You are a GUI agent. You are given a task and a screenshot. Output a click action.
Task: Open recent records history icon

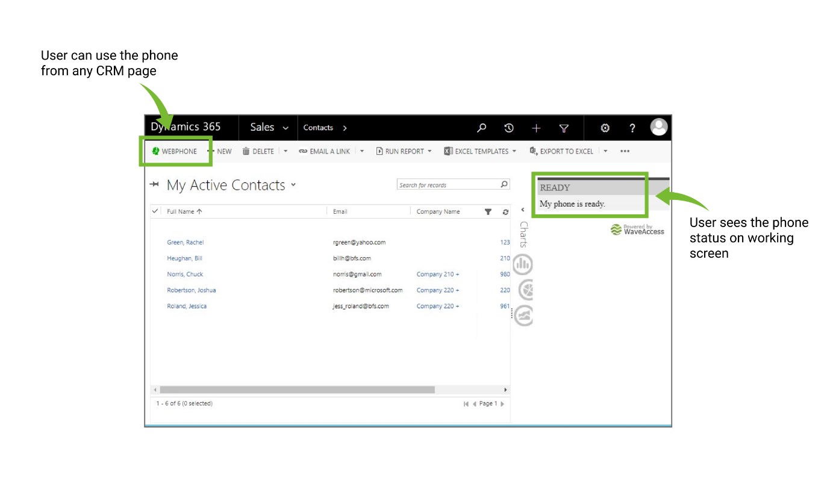pos(509,128)
